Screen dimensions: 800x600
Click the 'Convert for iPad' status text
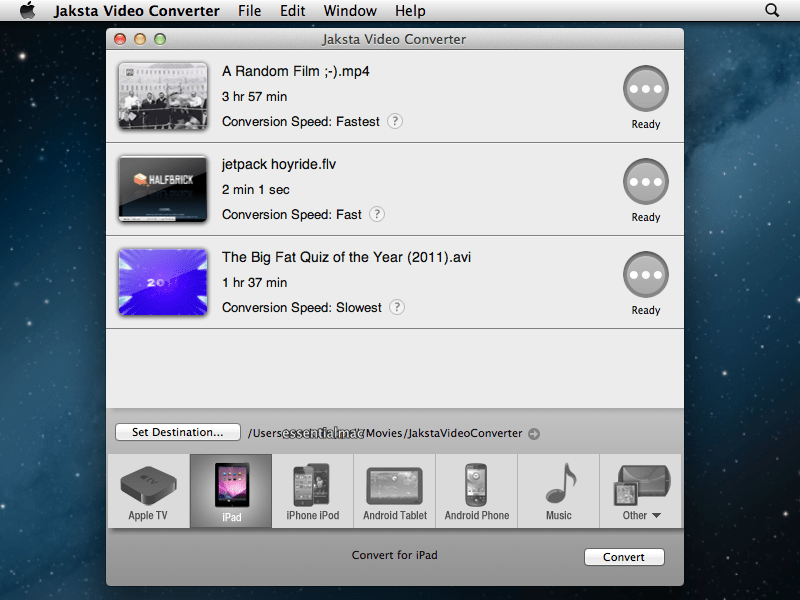point(394,555)
